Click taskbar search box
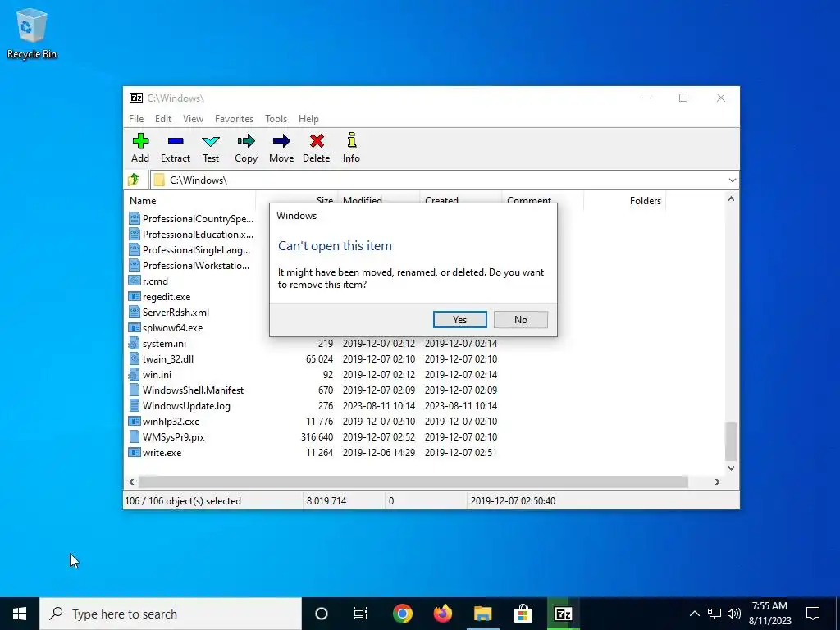Viewport: 840px width, 630px height. pos(171,614)
